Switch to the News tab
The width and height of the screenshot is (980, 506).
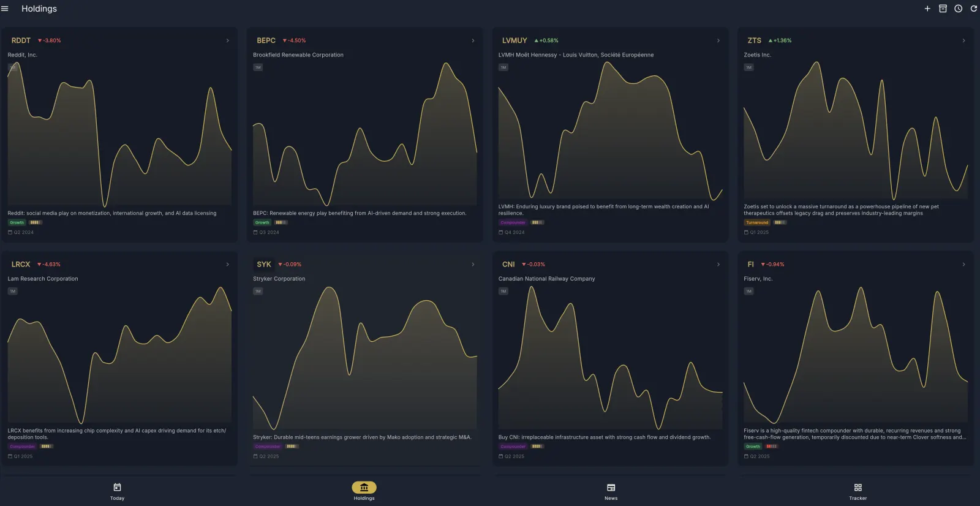pyautogui.click(x=611, y=491)
